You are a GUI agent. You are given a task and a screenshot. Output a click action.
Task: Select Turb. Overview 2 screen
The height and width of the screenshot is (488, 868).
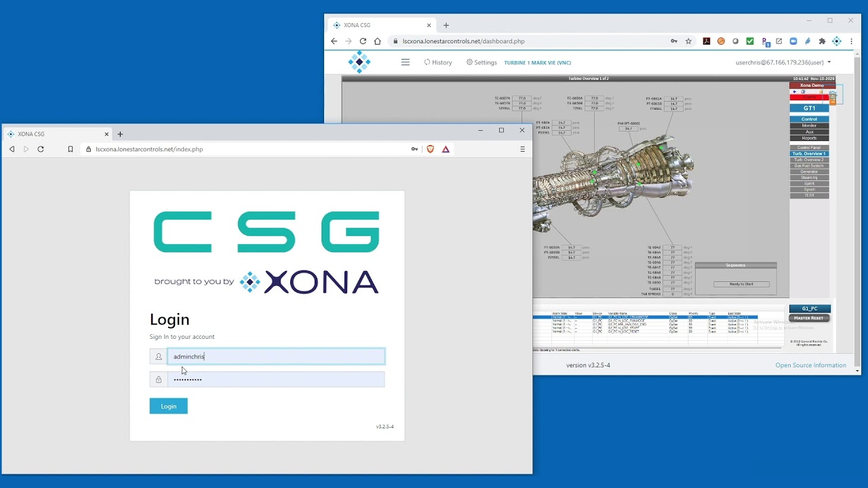[809, 160]
